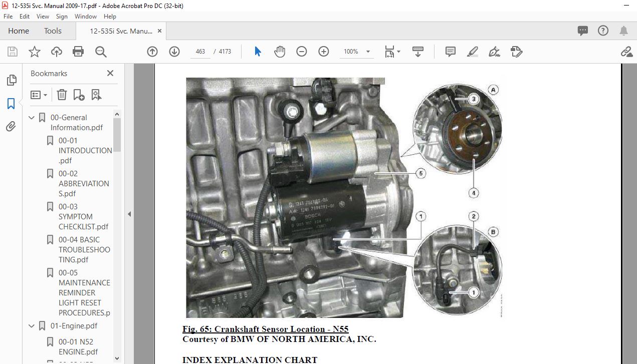Open the help question mark icon
637x364 pixels.
[x=603, y=31]
